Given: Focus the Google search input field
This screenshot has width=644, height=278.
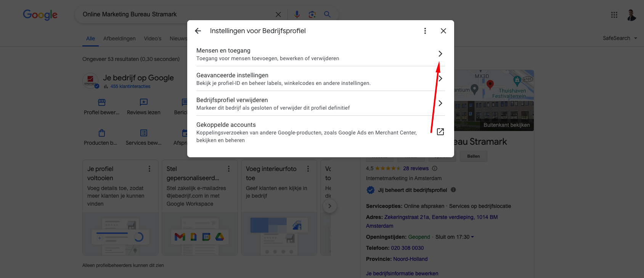Looking at the screenshot, I should [175, 14].
